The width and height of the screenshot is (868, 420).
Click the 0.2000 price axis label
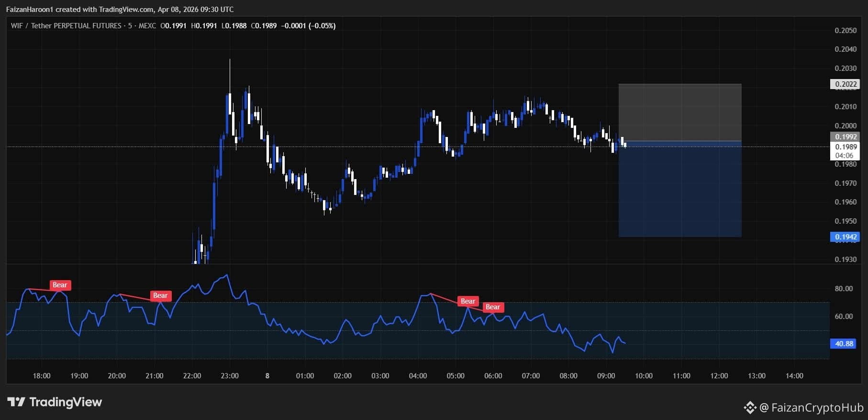pos(846,126)
